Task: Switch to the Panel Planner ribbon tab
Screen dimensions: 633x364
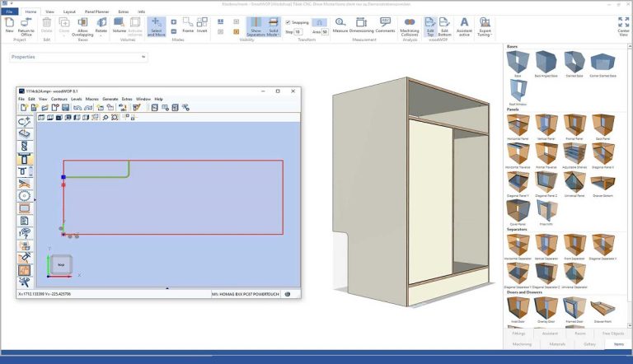Action: tap(97, 12)
